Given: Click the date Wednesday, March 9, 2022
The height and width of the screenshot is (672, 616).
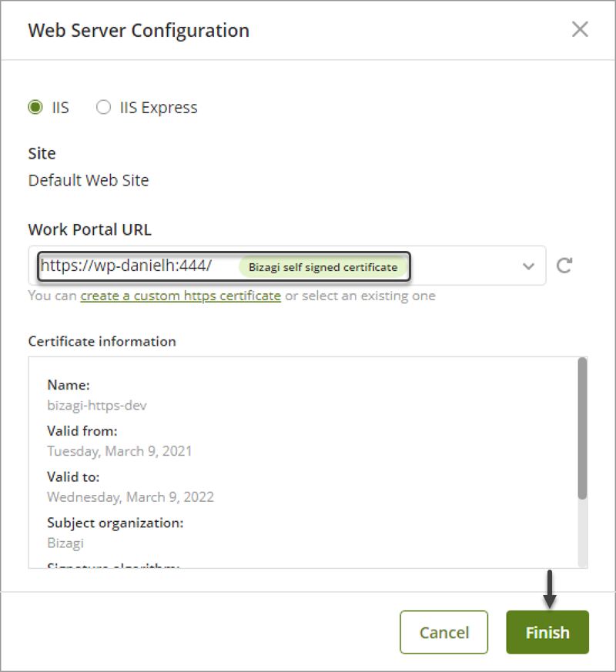Looking at the screenshot, I should (x=130, y=497).
